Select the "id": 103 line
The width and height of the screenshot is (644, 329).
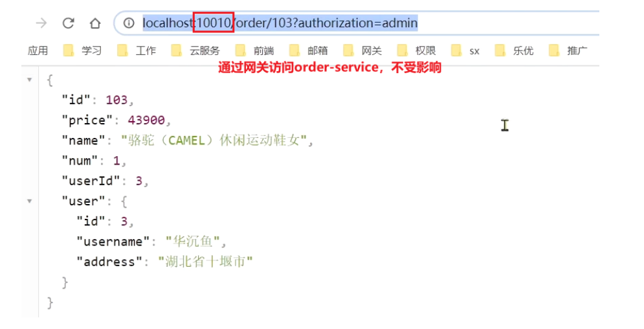[98, 100]
